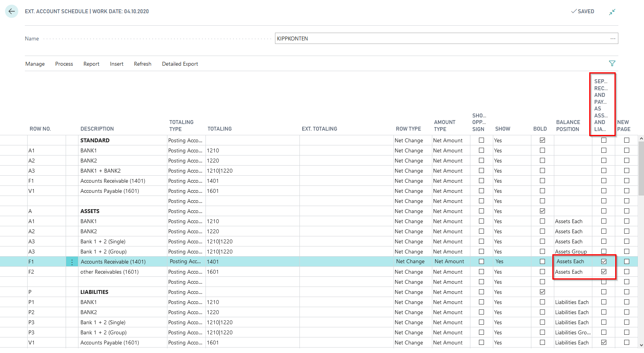Sort by the Description column header
This screenshot has width=644, height=353.
[x=97, y=129]
